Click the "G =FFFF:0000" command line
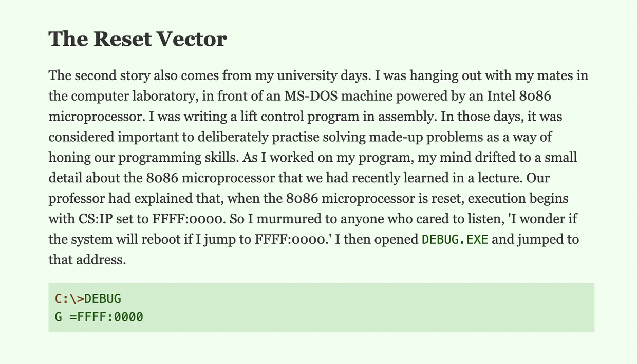 99,317
